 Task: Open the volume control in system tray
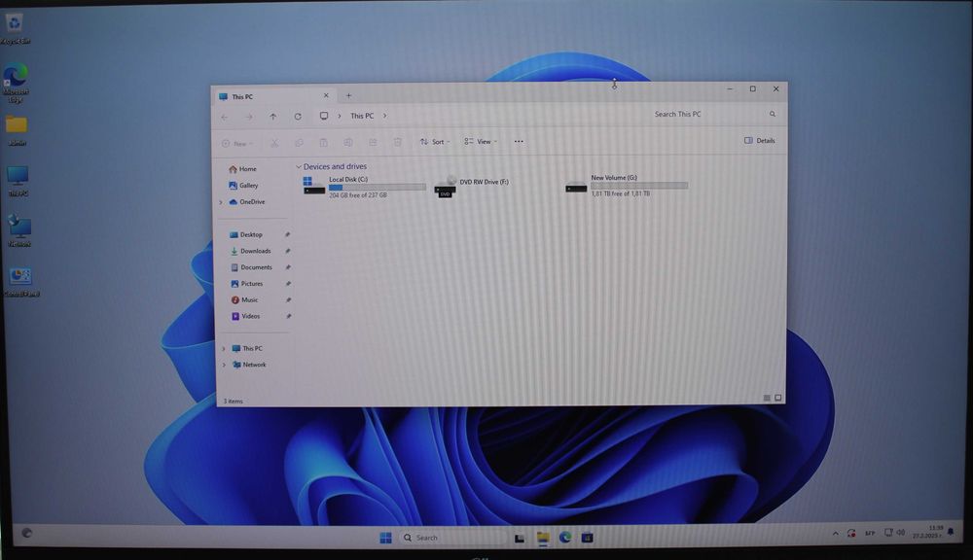point(900,533)
